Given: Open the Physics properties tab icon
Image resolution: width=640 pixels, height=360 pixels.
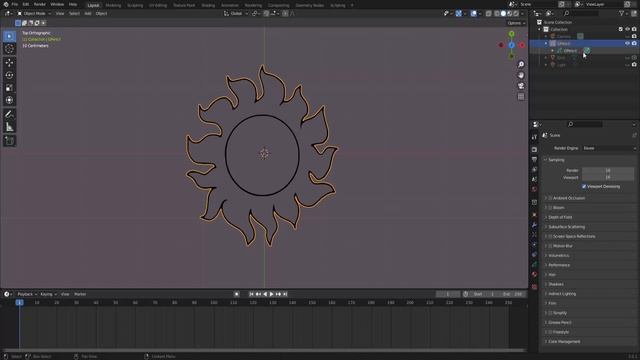Looking at the screenshot, I should click(534, 244).
